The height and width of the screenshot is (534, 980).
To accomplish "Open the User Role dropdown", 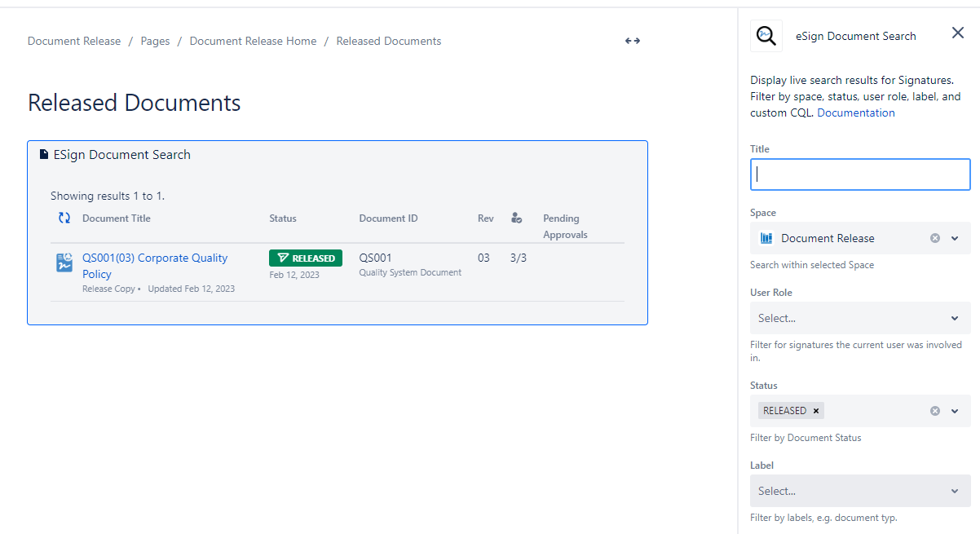I will point(859,318).
